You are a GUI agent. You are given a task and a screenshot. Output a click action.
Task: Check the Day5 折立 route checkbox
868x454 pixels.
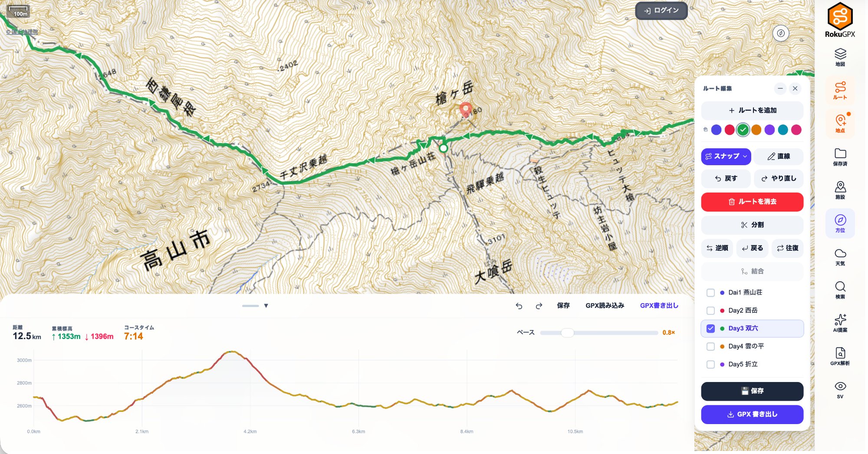[x=710, y=365]
